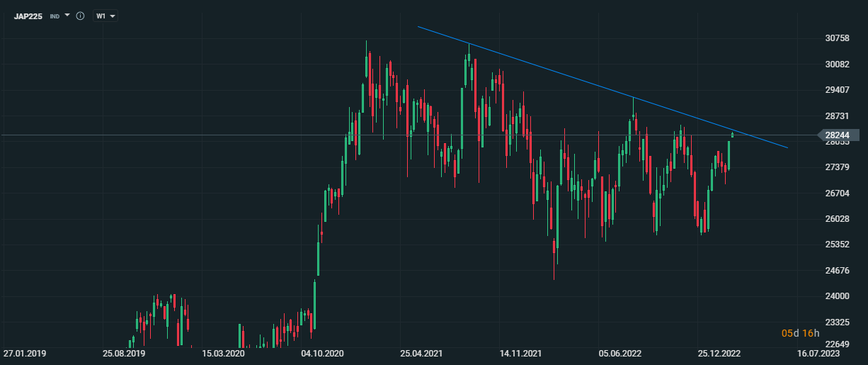Image resolution: width=868 pixels, height=365 pixels.
Task: Click the 04.10.2020 date label
Action: [x=322, y=352]
